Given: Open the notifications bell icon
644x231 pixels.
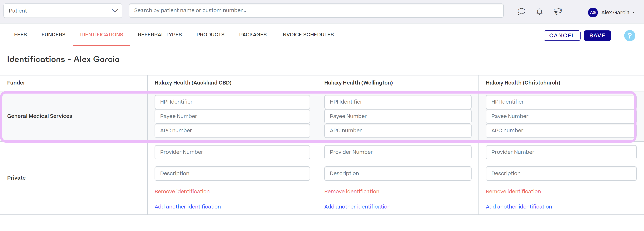Looking at the screenshot, I should click(x=539, y=12).
